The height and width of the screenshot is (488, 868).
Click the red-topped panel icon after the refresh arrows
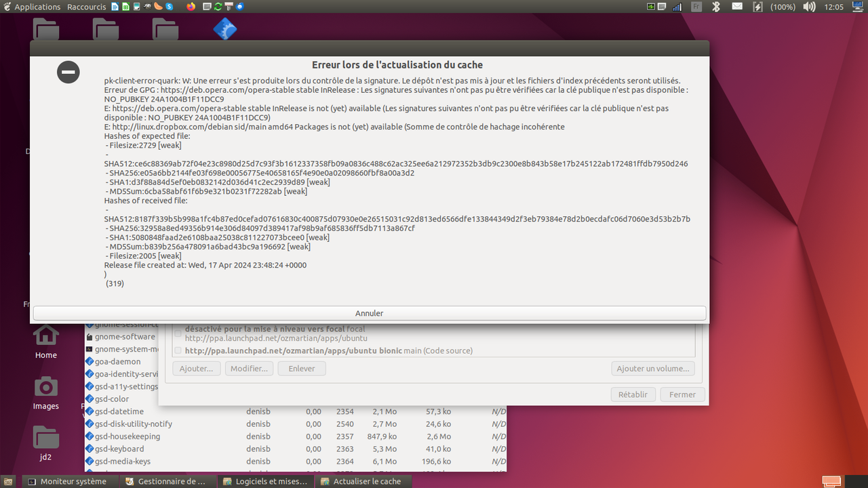(229, 7)
